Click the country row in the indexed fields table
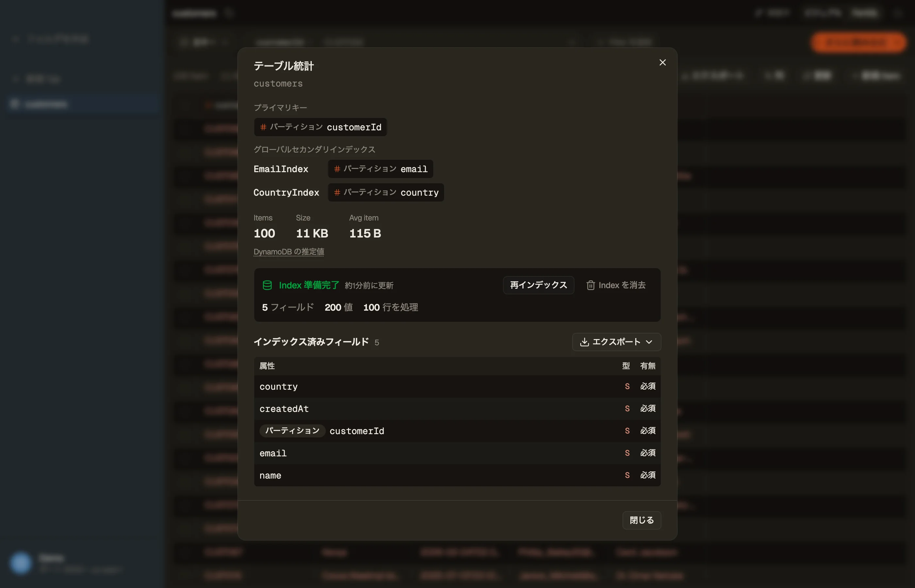This screenshot has height=588, width=915. click(457, 386)
